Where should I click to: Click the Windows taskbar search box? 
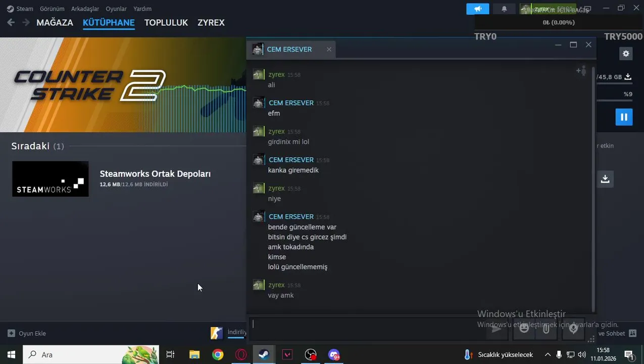click(91, 354)
